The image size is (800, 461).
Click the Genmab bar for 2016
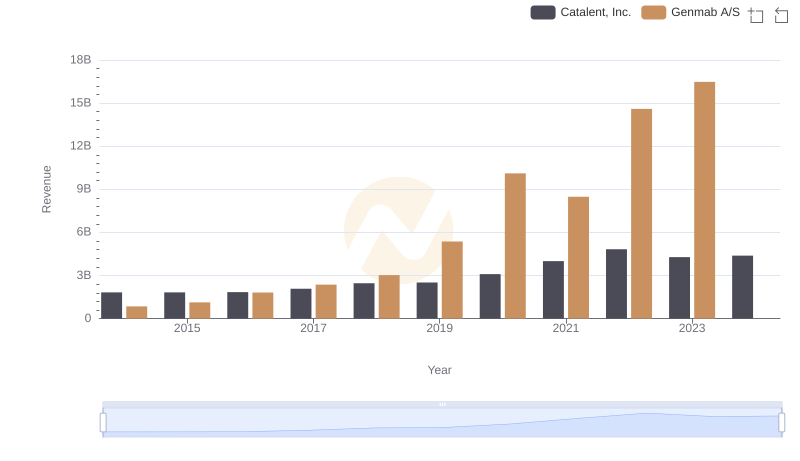pos(263,305)
